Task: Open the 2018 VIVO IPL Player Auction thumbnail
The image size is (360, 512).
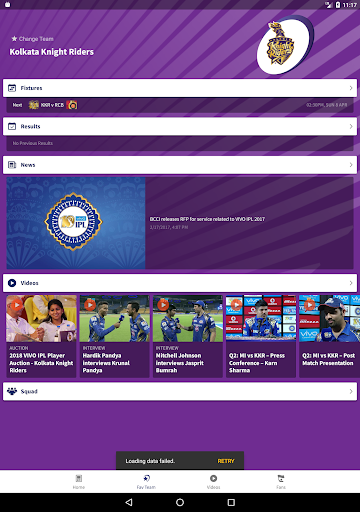Action: click(x=41, y=318)
